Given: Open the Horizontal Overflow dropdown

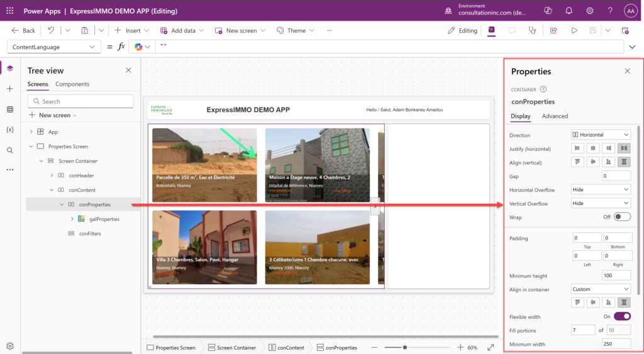Looking at the screenshot, I should [601, 189].
